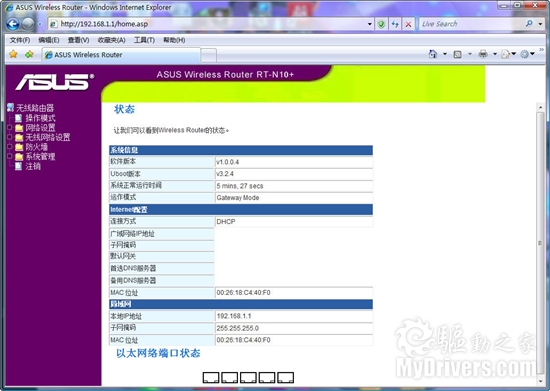This screenshot has width=550, height=391.
Task: Open the 操作模式 page in sidebar
Action: (x=40, y=118)
